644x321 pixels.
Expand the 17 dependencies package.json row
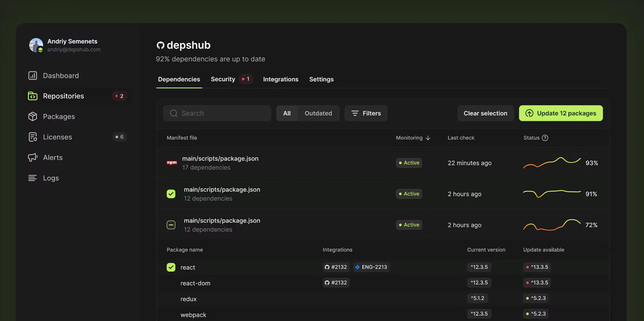point(381,163)
